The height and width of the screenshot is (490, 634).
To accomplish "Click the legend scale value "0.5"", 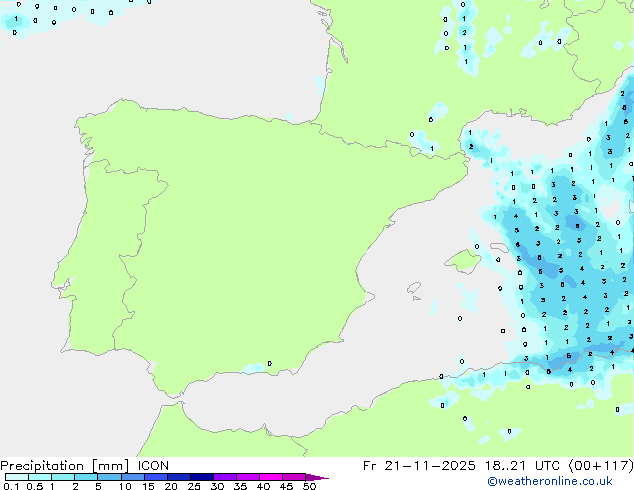I will pos(34,486).
